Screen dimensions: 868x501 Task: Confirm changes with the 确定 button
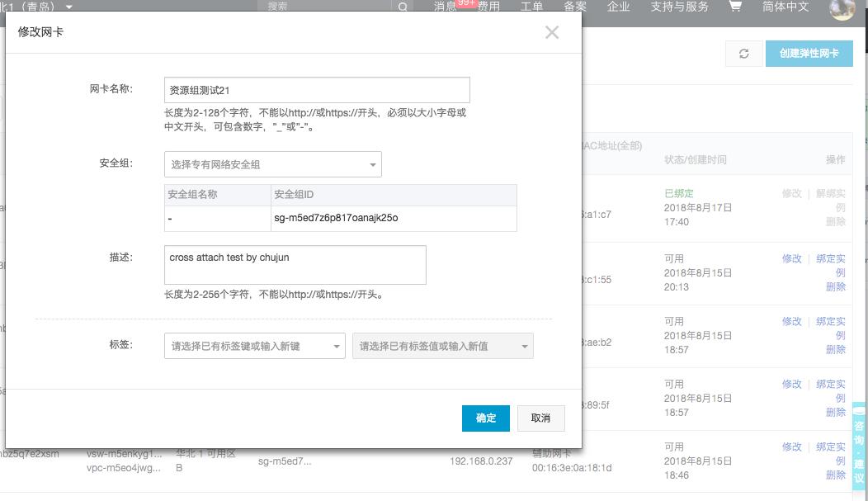(x=485, y=418)
